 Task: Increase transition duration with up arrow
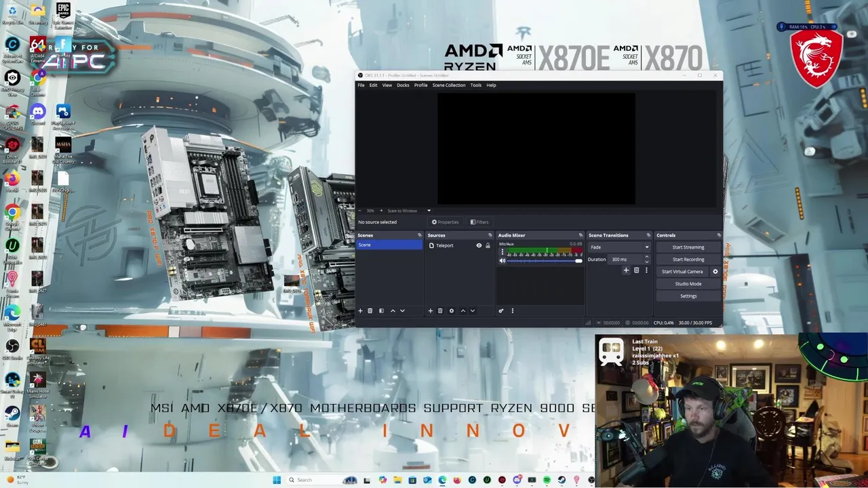pos(646,257)
